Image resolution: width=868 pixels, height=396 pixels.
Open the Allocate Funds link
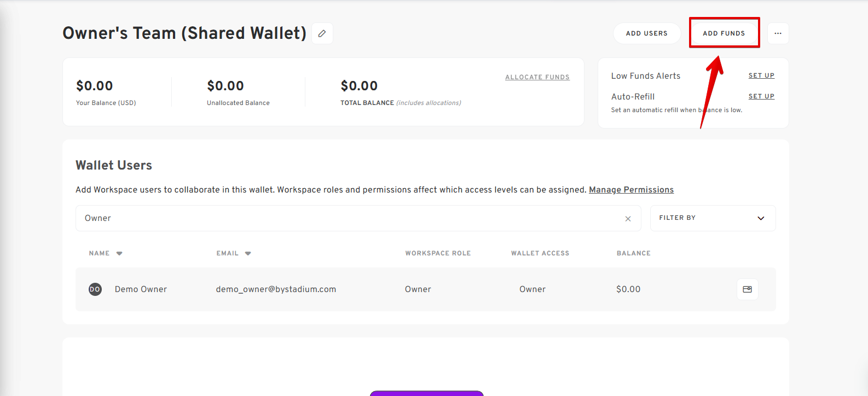coord(537,77)
